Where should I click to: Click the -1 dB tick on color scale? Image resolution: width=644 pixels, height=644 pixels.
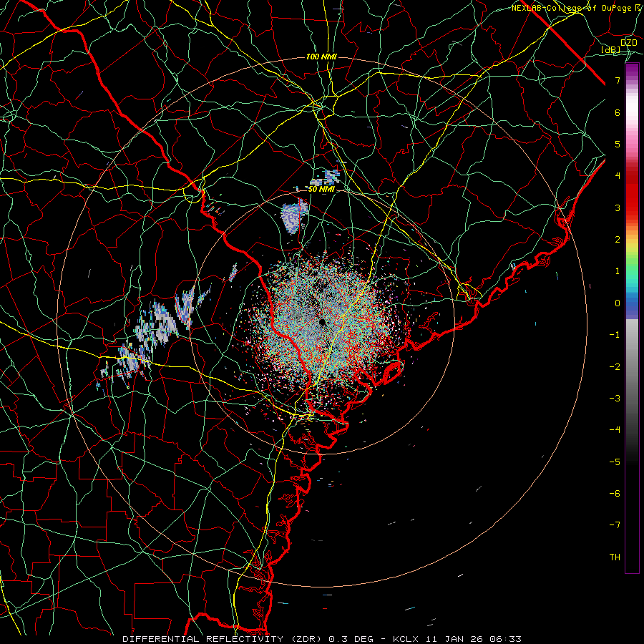point(615,335)
